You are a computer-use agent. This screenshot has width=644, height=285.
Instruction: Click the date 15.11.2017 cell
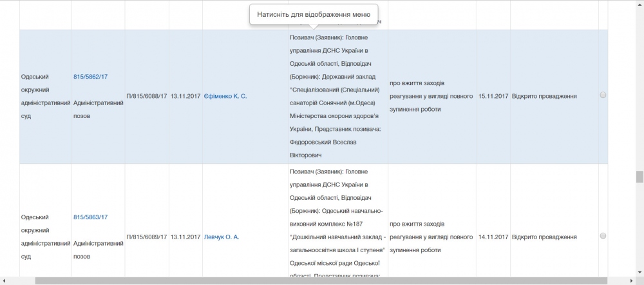(493, 96)
